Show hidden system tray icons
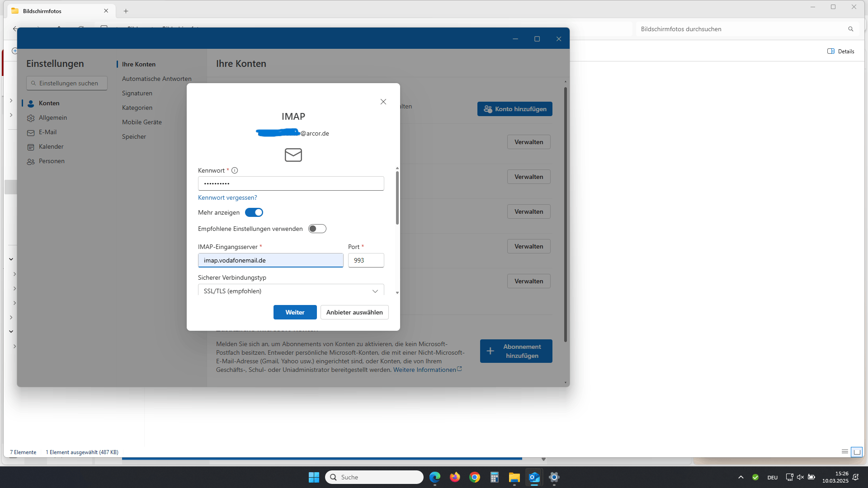The image size is (868, 488). coord(741,477)
